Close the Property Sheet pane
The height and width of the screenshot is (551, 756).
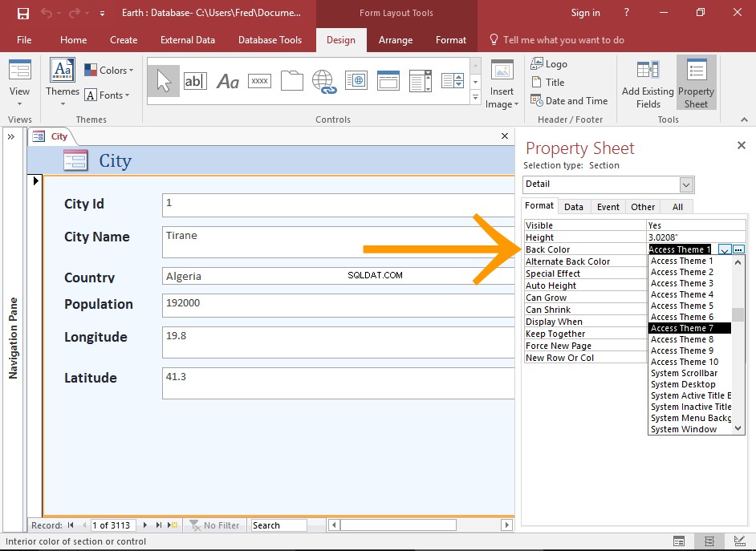point(742,145)
